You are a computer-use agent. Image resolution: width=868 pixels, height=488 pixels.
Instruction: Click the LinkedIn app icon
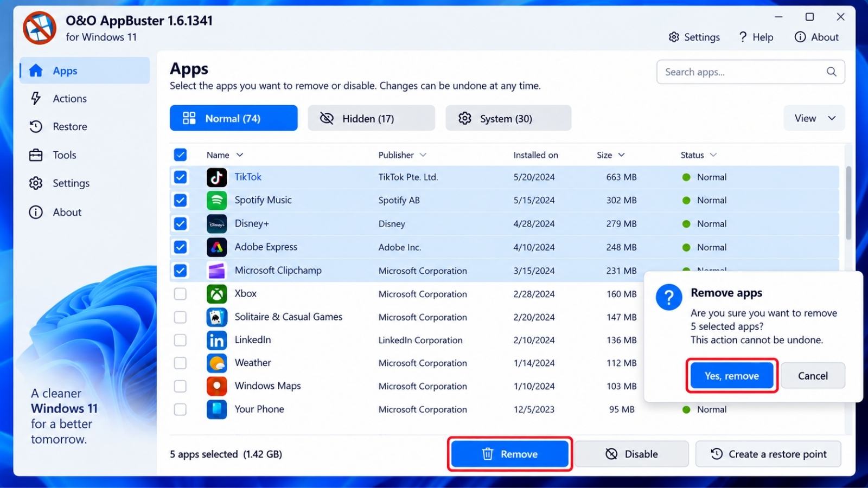(216, 340)
